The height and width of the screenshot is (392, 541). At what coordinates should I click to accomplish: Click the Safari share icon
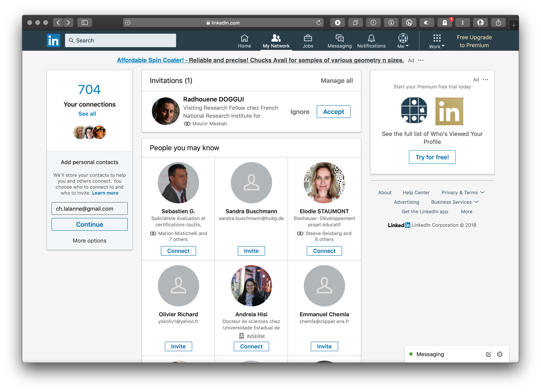pyautogui.click(x=498, y=23)
